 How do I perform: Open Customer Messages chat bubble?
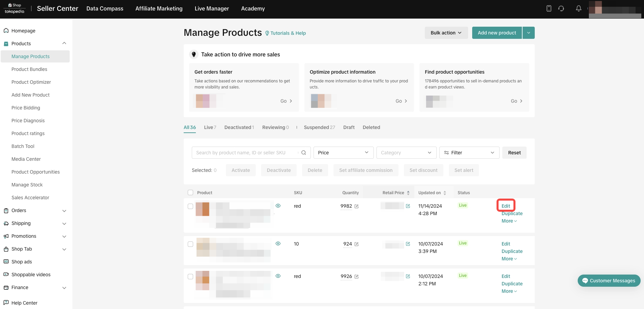point(609,281)
